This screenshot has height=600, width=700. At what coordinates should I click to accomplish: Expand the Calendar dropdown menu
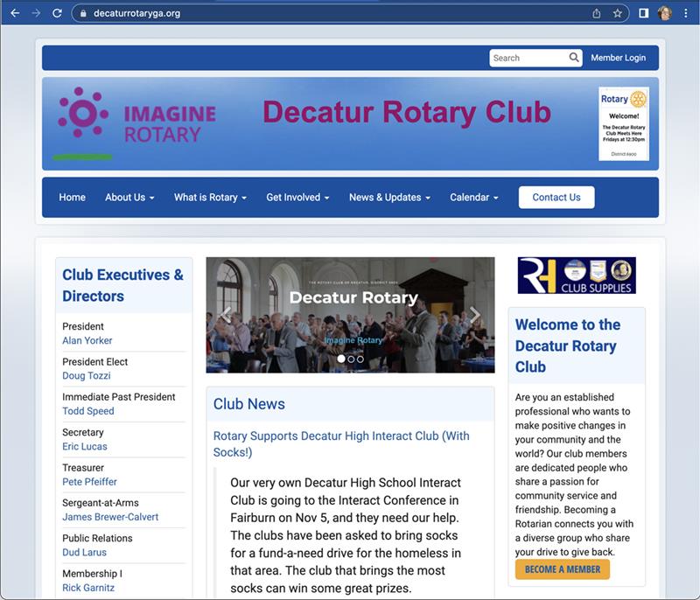pyautogui.click(x=474, y=197)
